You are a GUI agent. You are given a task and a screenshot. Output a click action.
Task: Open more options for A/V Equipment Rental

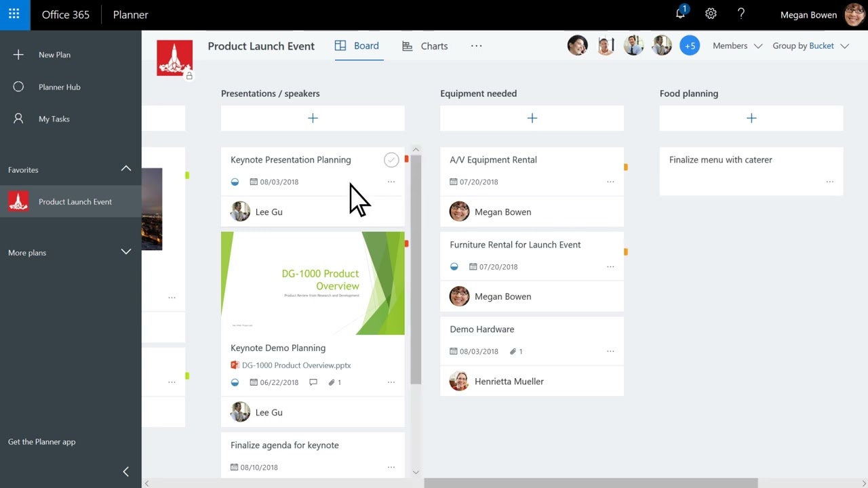(x=610, y=182)
